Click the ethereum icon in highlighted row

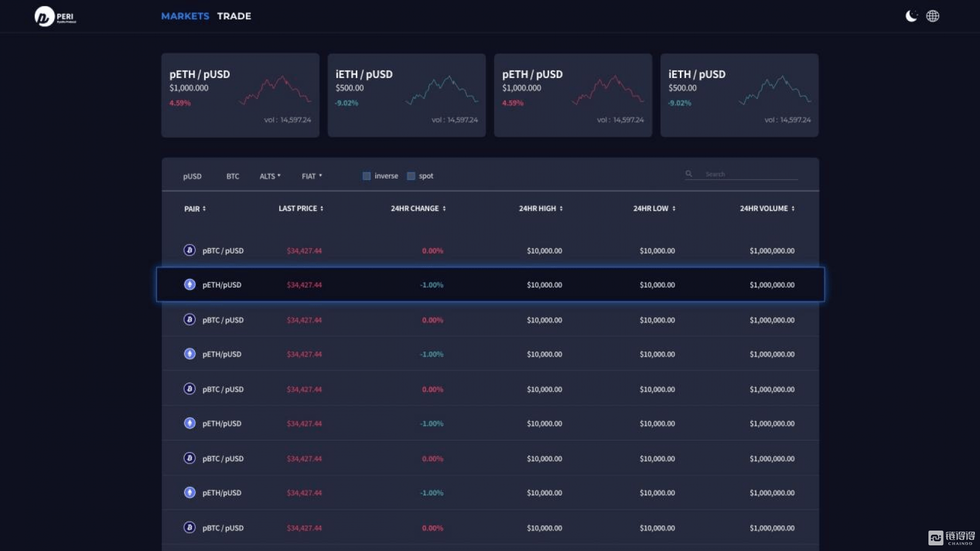[x=189, y=284]
